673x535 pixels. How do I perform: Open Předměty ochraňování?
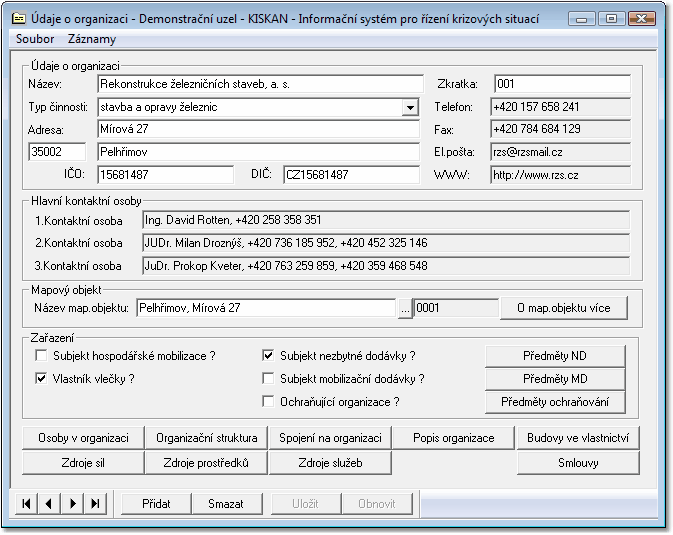click(x=555, y=402)
